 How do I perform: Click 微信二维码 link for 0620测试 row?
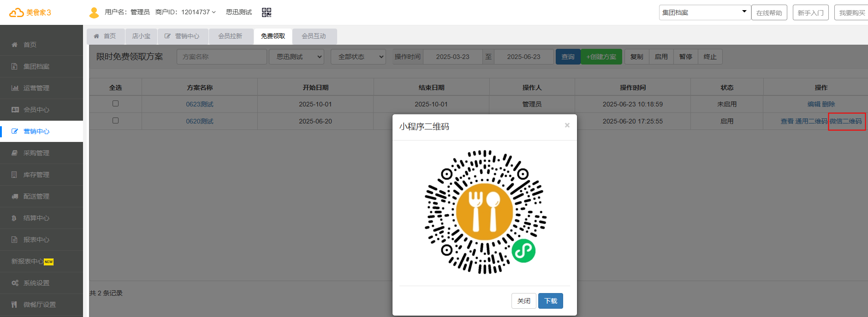pyautogui.click(x=846, y=121)
